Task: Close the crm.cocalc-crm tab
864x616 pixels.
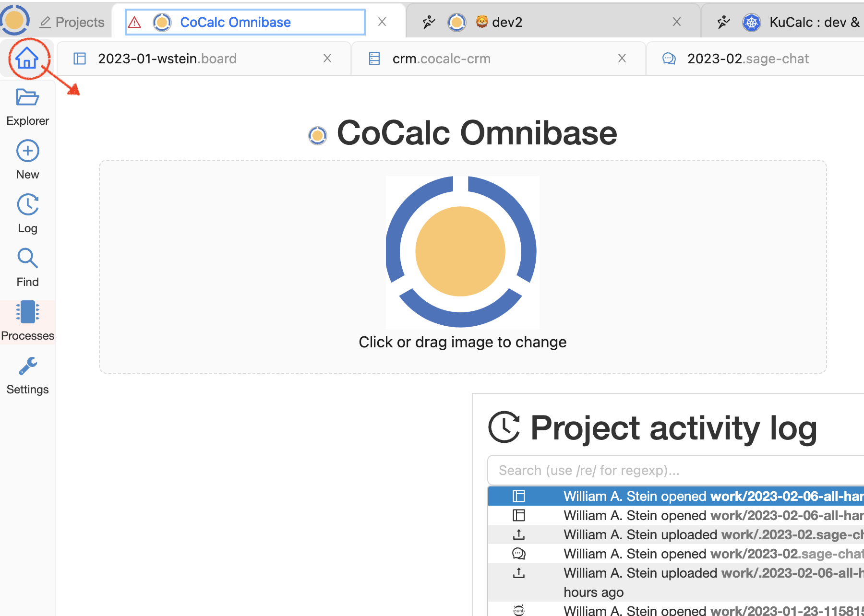Action: point(622,58)
